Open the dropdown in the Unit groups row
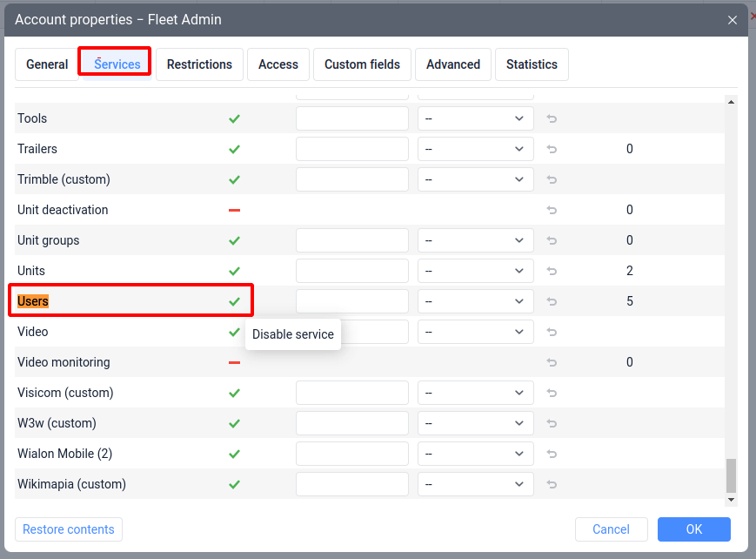Viewport: 756px width, 559px height. [475, 240]
